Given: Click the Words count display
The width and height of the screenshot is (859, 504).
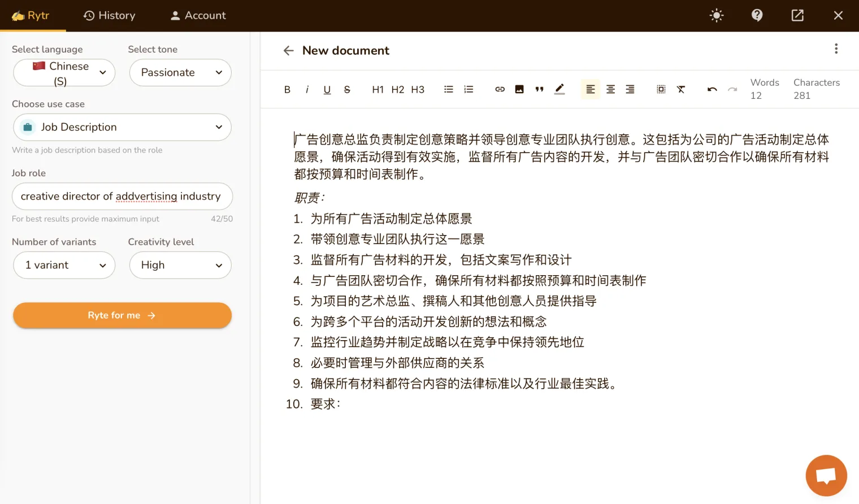Looking at the screenshot, I should coord(765,89).
